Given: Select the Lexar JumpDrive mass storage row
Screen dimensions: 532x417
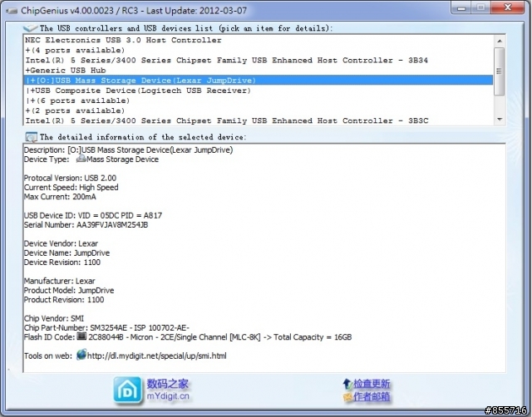Looking at the screenshot, I should 259,81.
